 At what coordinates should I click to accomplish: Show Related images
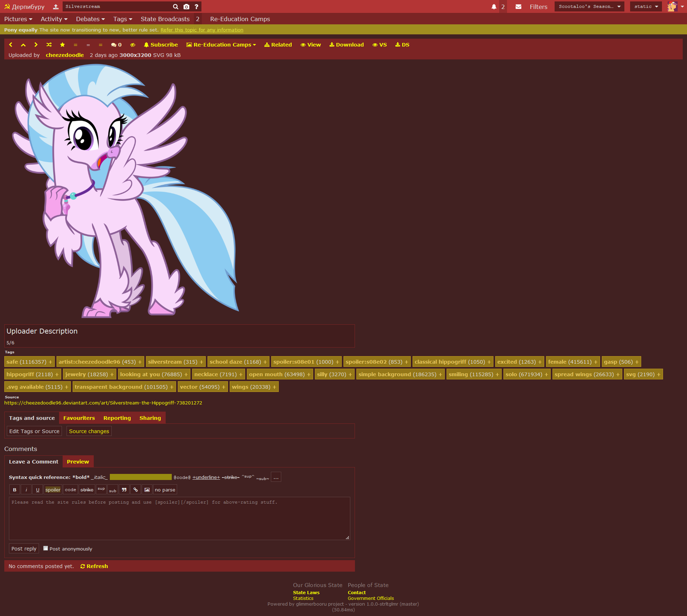[x=278, y=45]
